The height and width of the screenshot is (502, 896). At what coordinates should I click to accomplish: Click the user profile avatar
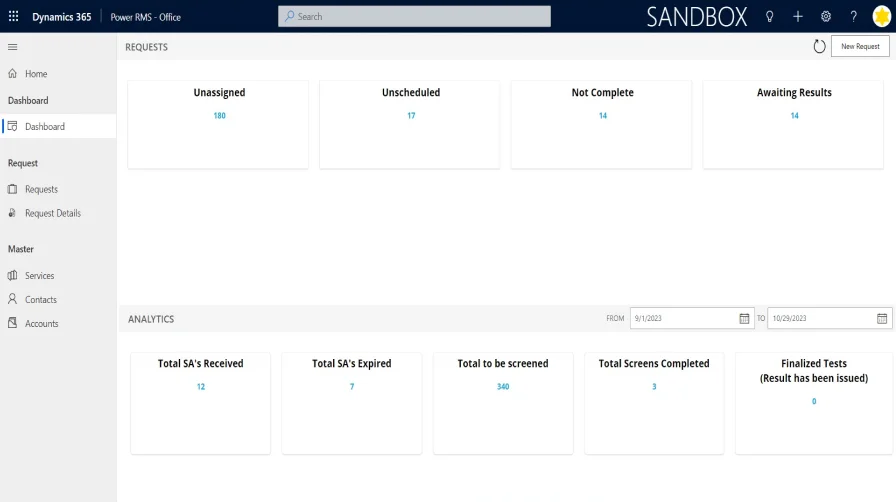click(881, 17)
